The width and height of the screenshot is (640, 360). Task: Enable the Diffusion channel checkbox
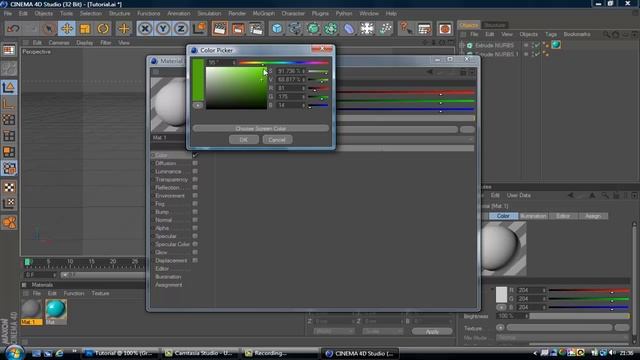coord(195,163)
